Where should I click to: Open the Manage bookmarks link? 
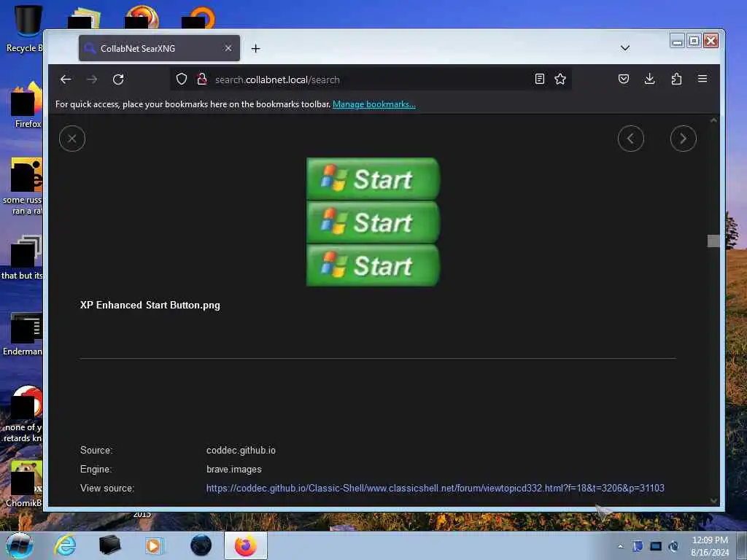[x=374, y=104]
